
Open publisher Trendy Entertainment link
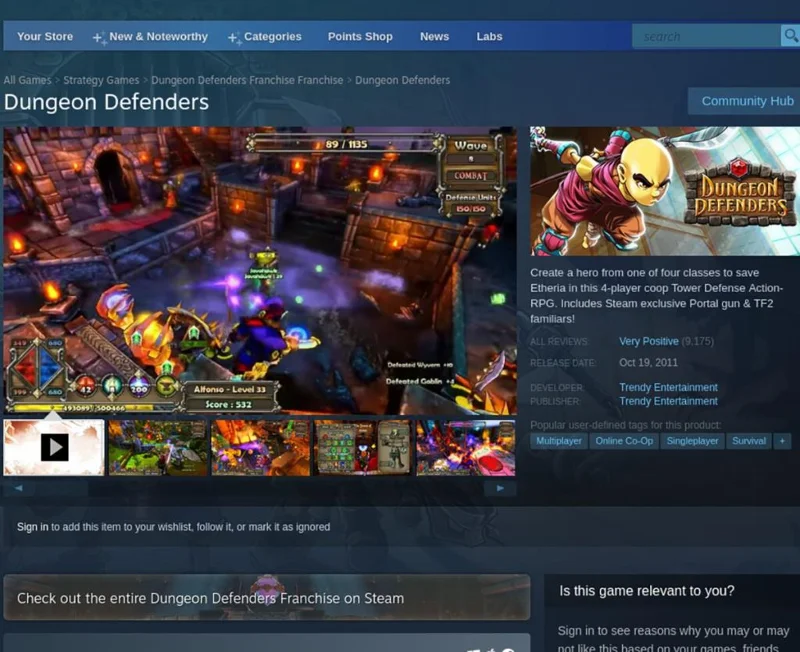pyautogui.click(x=668, y=401)
